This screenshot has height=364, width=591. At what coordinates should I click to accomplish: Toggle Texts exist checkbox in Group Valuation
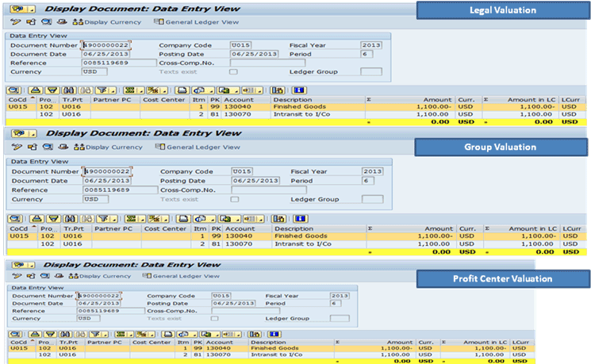[x=234, y=199]
